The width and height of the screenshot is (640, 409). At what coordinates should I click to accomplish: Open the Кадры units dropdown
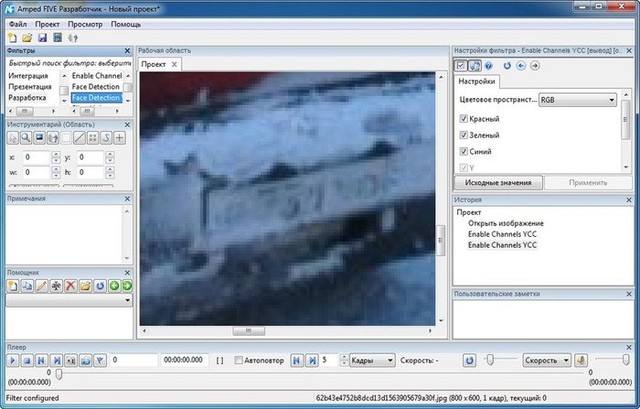373,359
